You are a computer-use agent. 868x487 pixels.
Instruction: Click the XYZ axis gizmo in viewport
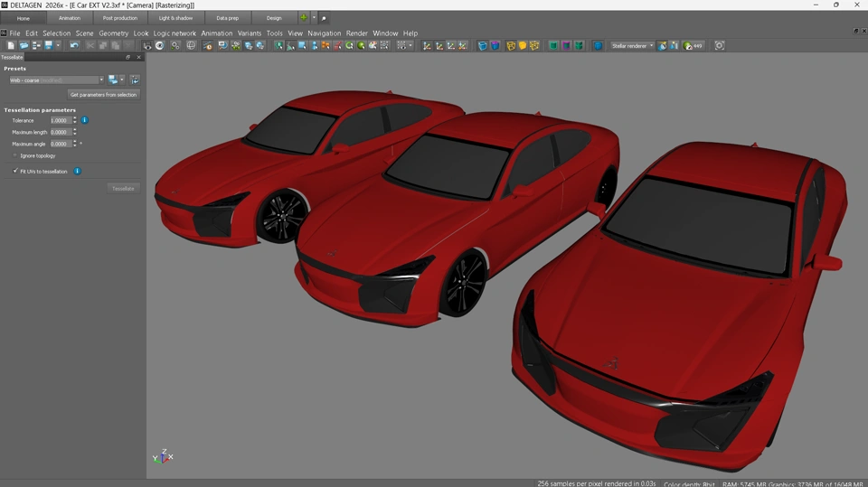(163, 456)
